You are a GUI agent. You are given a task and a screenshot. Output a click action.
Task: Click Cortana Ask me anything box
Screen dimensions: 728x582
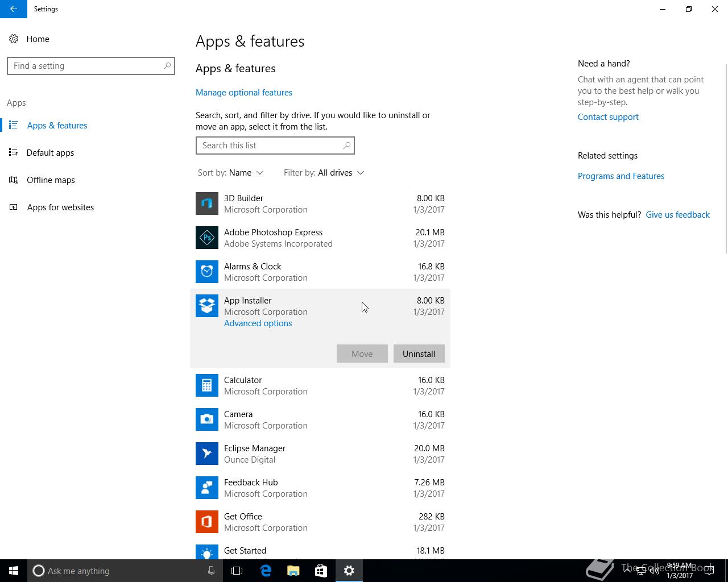point(125,571)
